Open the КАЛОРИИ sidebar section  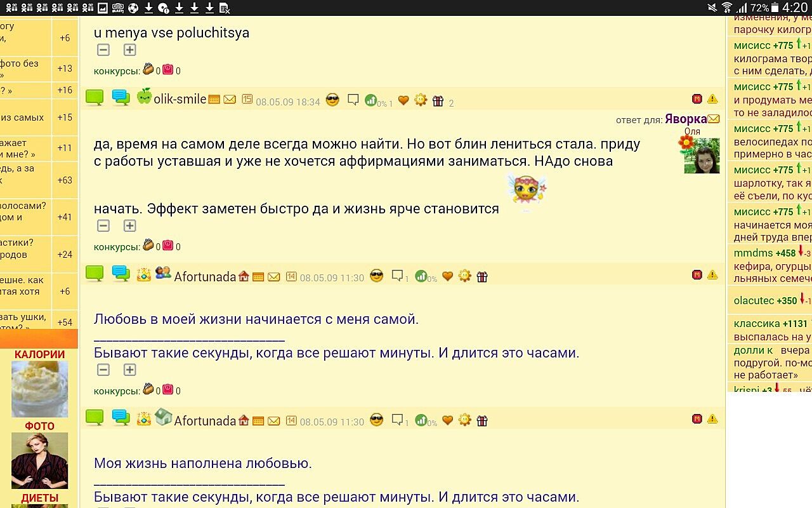39,354
